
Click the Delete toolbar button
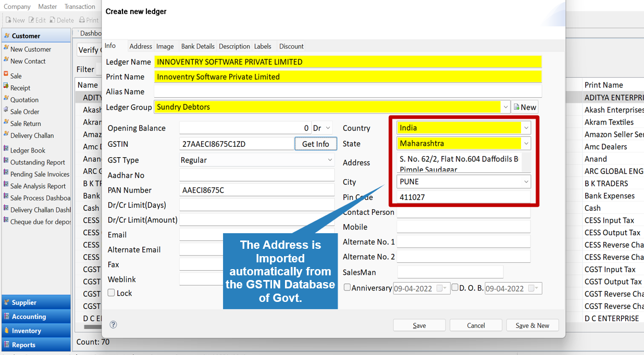(61, 20)
